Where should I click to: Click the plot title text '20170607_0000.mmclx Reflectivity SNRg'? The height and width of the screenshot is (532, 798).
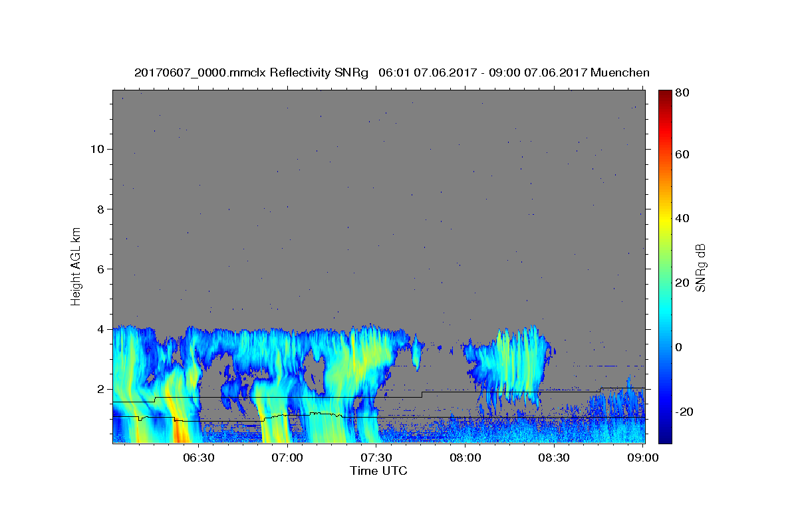pyautogui.click(x=251, y=72)
